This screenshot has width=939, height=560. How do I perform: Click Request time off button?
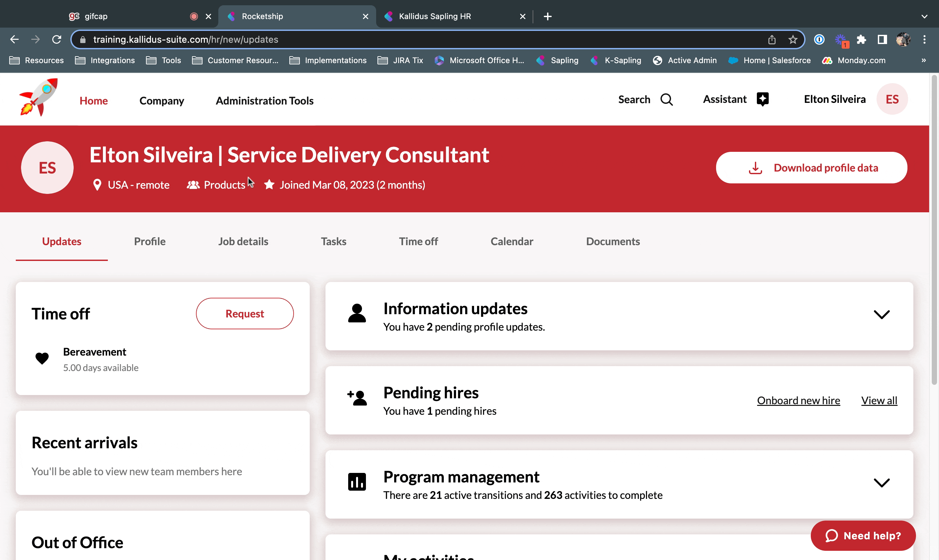coord(245,314)
